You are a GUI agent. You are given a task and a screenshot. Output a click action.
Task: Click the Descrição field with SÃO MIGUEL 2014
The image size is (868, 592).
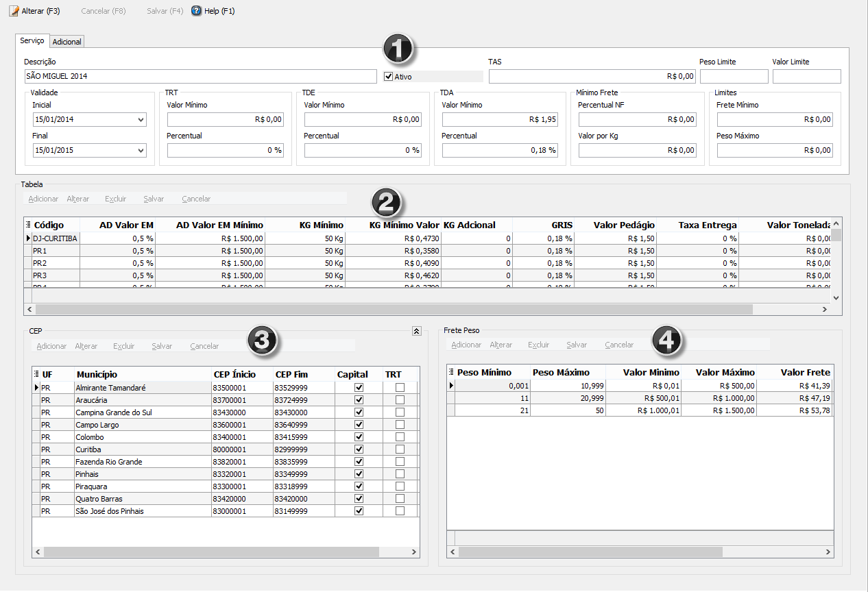[200, 76]
